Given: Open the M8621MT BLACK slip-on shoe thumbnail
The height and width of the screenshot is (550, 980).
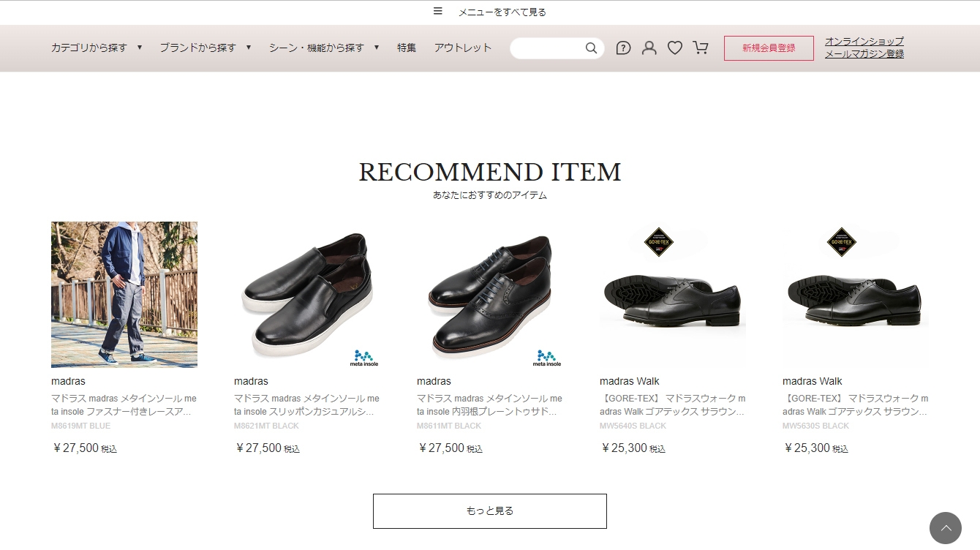Looking at the screenshot, I should [307, 295].
